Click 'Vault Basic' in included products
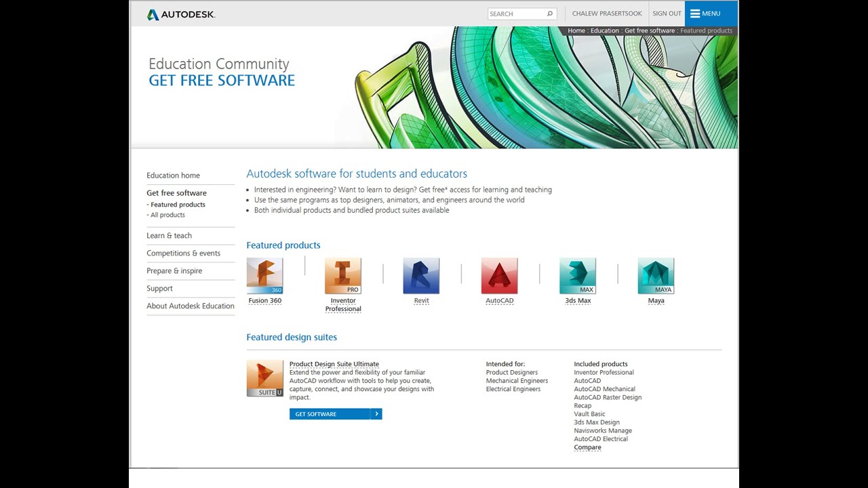The width and height of the screenshot is (868, 488). [x=589, y=414]
